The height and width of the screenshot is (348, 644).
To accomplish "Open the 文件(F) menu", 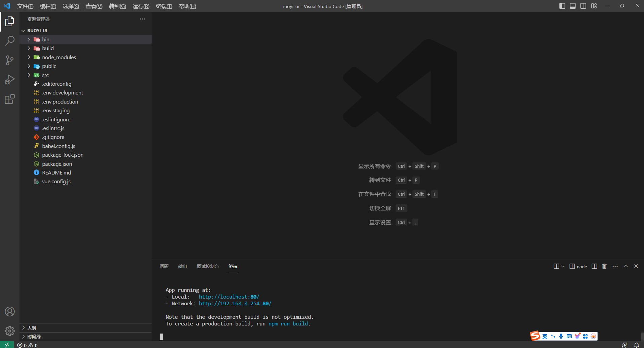I will pyautogui.click(x=25, y=6).
